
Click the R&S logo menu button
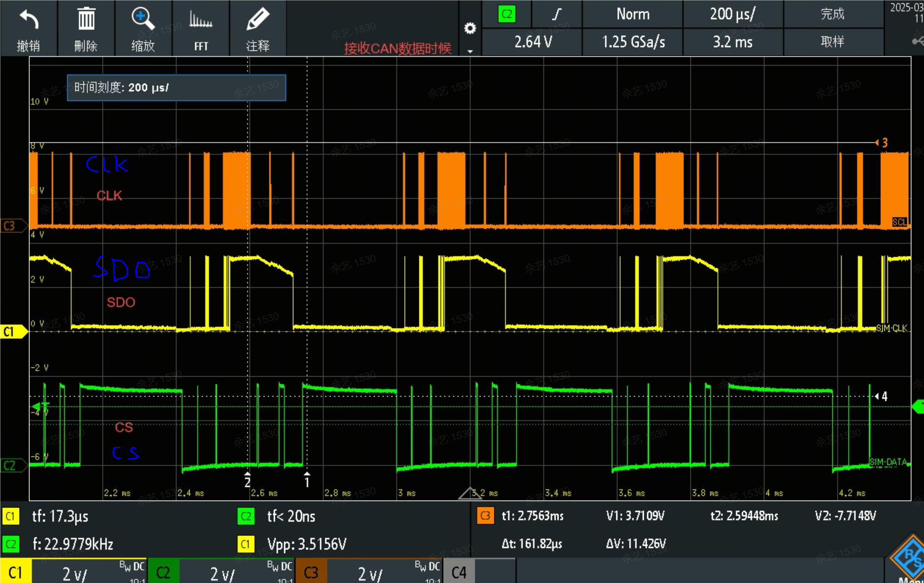(x=908, y=559)
